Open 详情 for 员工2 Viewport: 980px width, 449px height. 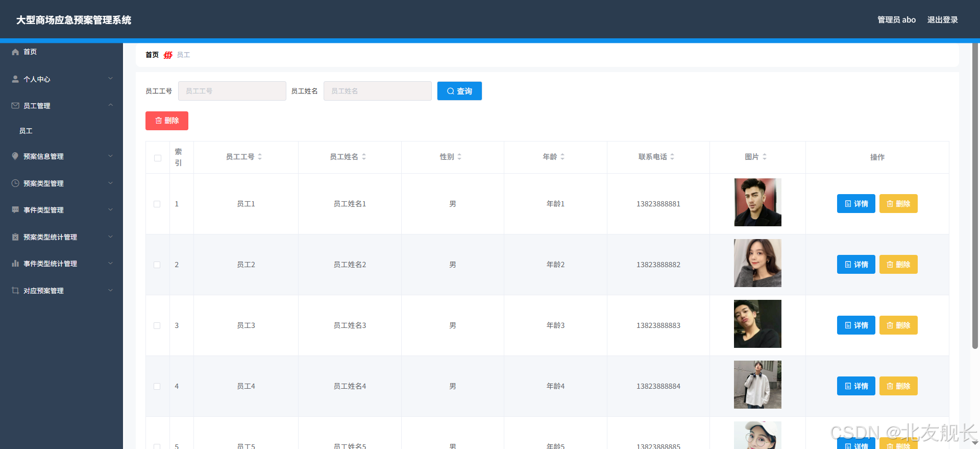(x=856, y=265)
